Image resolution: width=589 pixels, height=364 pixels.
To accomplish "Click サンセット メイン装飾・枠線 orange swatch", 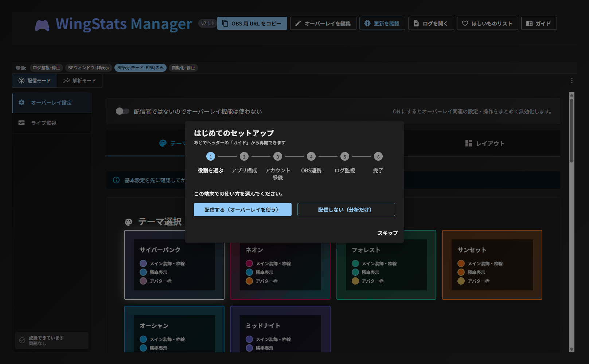I will [461, 263].
